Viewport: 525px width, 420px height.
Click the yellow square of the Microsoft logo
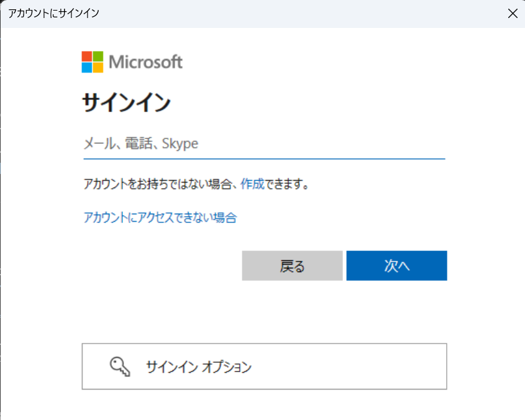[x=98, y=67]
